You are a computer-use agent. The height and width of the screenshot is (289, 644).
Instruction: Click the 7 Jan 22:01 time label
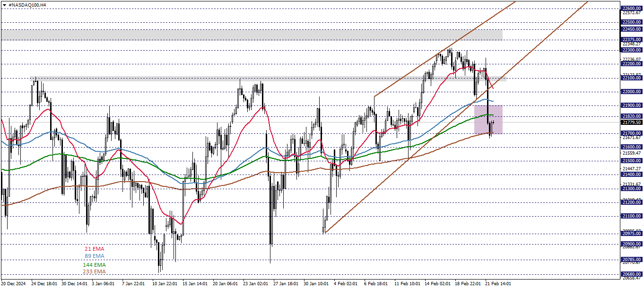coord(134,284)
